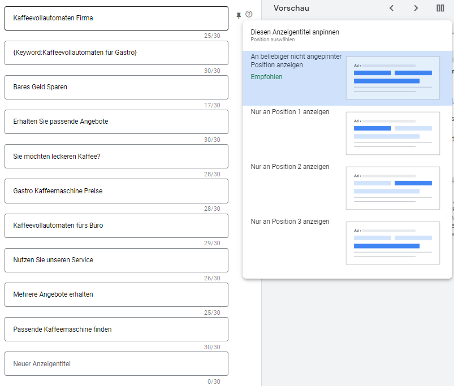The image size is (454, 386).
Task: Go to next ad preview
Action: (416, 8)
